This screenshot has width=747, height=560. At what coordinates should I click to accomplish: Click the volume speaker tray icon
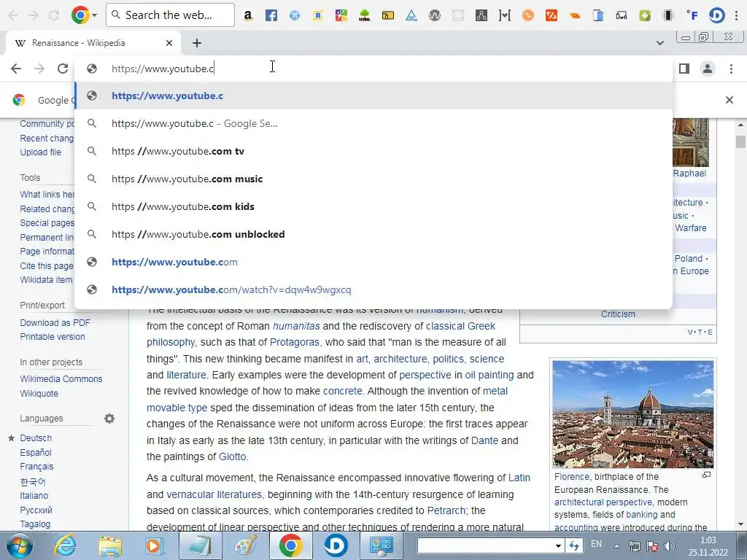[x=670, y=546]
